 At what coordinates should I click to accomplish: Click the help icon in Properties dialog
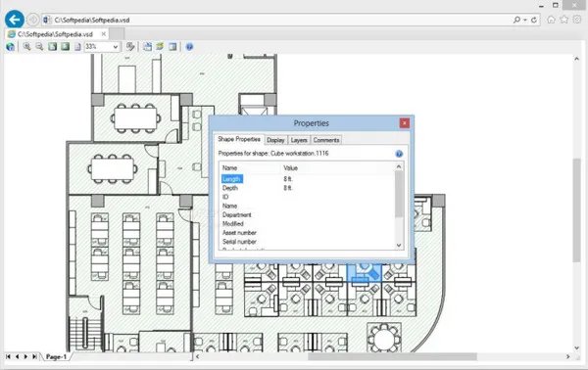(x=399, y=154)
